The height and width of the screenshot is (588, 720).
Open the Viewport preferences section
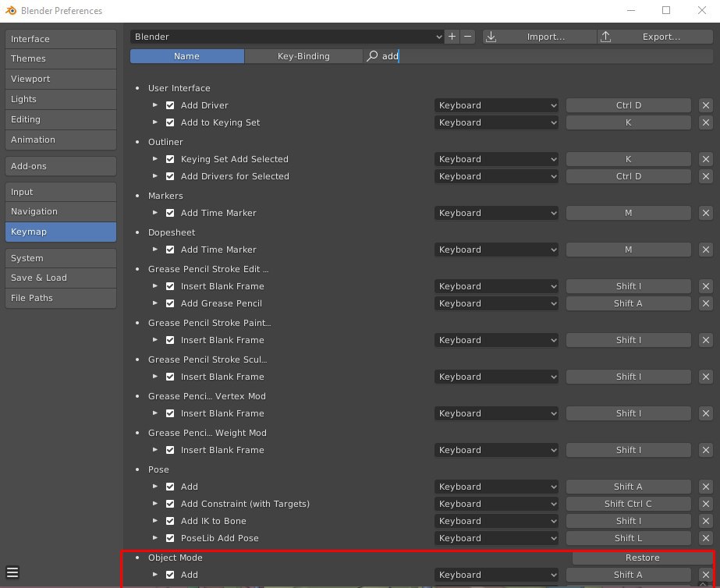click(61, 79)
